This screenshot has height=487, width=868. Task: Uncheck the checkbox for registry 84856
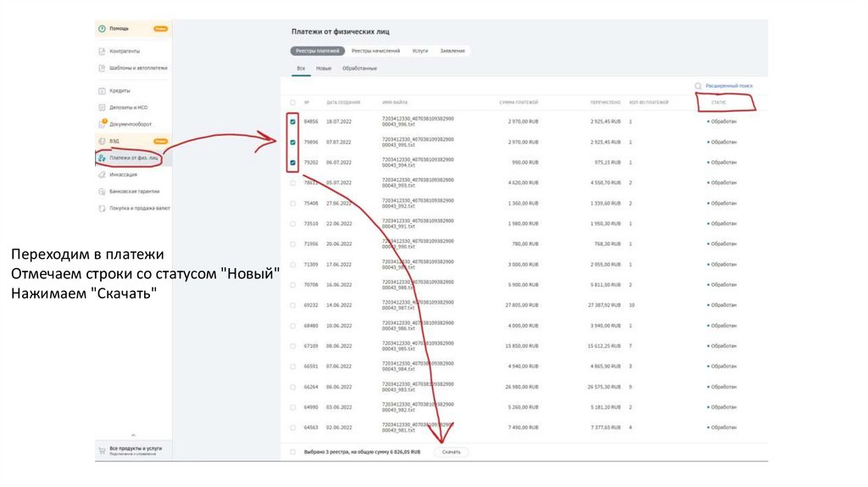(292, 122)
